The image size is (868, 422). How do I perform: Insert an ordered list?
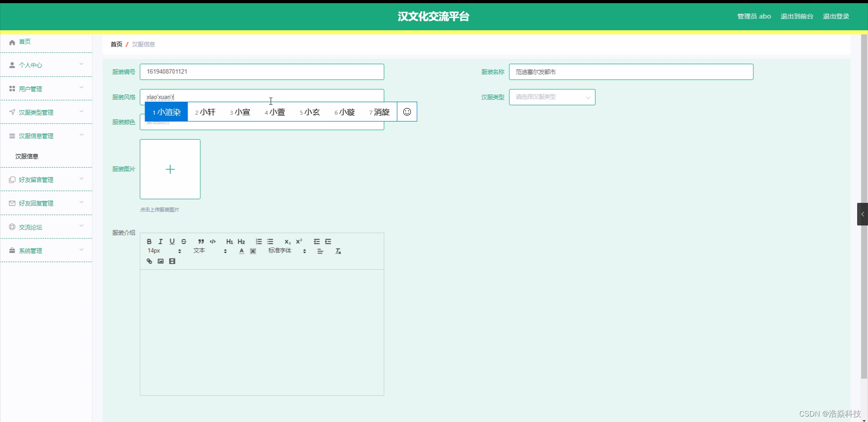pos(258,241)
